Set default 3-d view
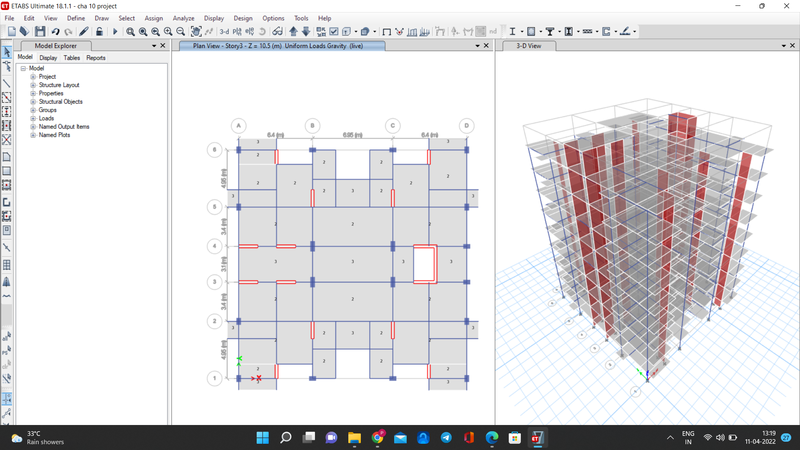Image resolution: width=800 pixels, height=450 pixels. [x=224, y=32]
